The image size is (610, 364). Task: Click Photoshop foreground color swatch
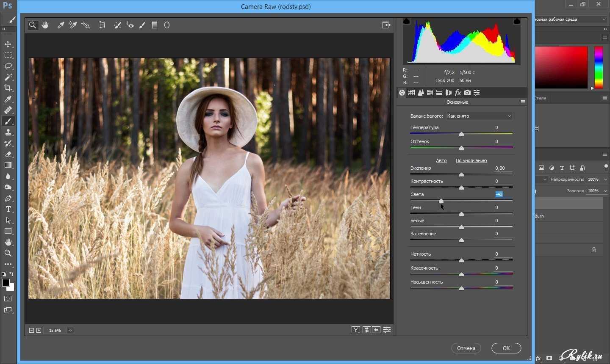coord(6,283)
